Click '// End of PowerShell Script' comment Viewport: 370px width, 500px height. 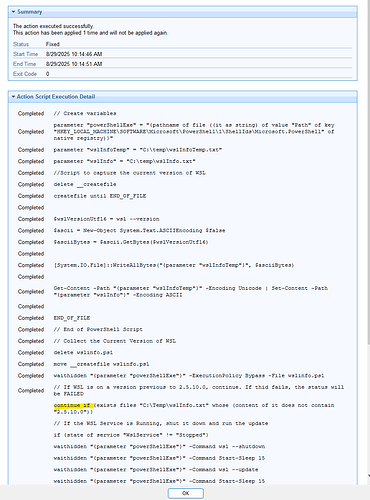click(x=98, y=329)
